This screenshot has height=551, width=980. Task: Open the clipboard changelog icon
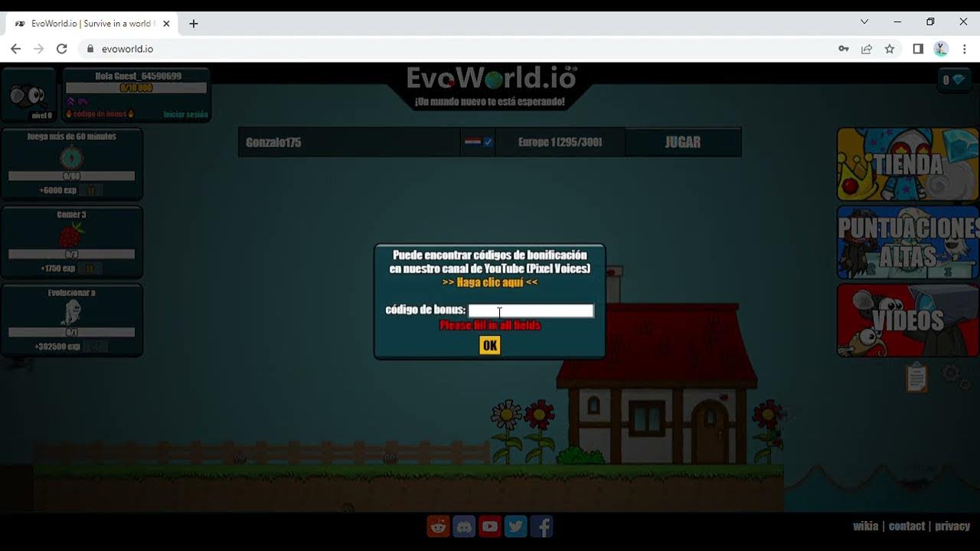[916, 377]
